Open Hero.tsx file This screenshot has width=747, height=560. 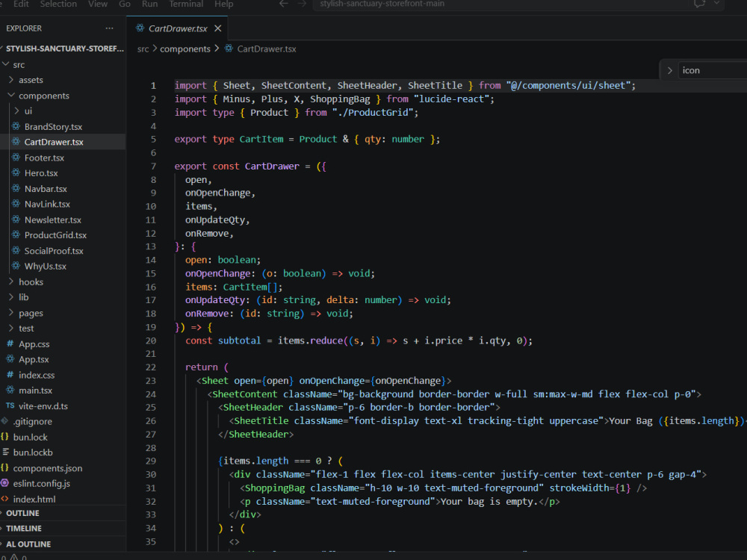point(41,173)
